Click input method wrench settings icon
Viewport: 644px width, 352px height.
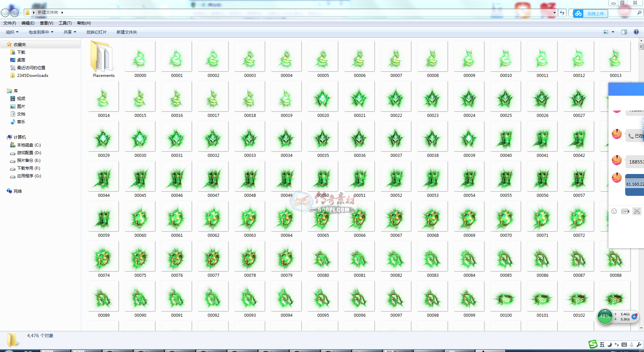pos(639,345)
